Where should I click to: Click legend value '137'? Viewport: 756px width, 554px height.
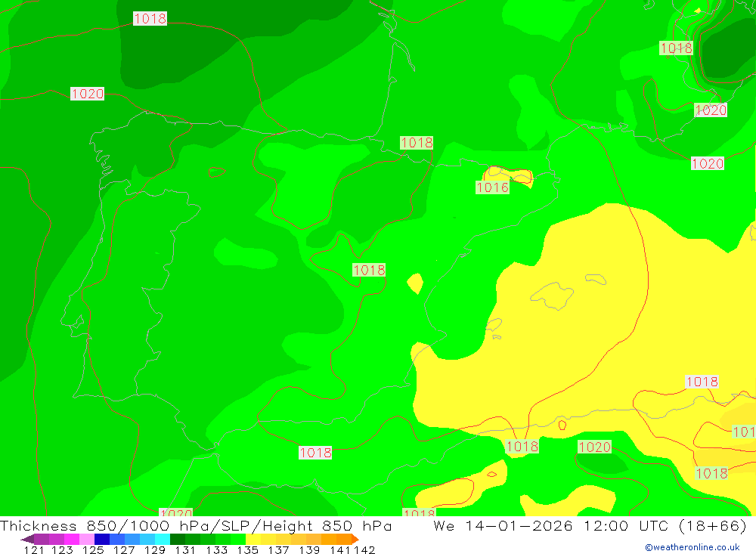278,549
